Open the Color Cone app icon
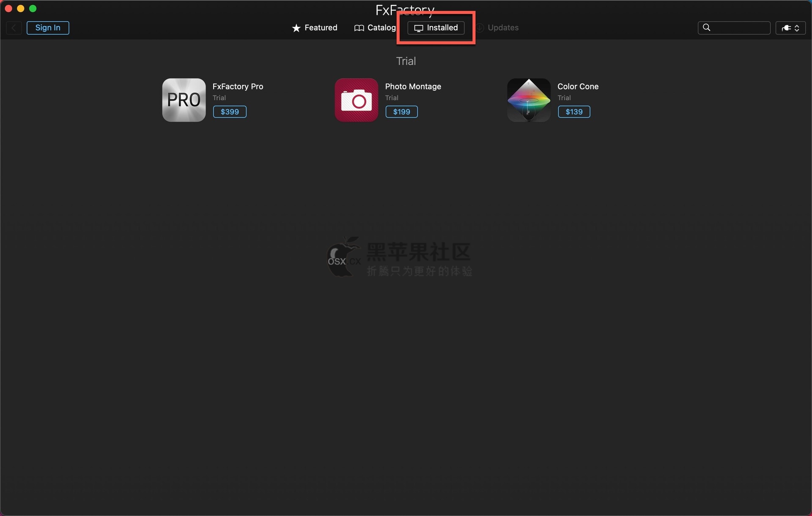This screenshot has height=516, width=812. (x=529, y=100)
